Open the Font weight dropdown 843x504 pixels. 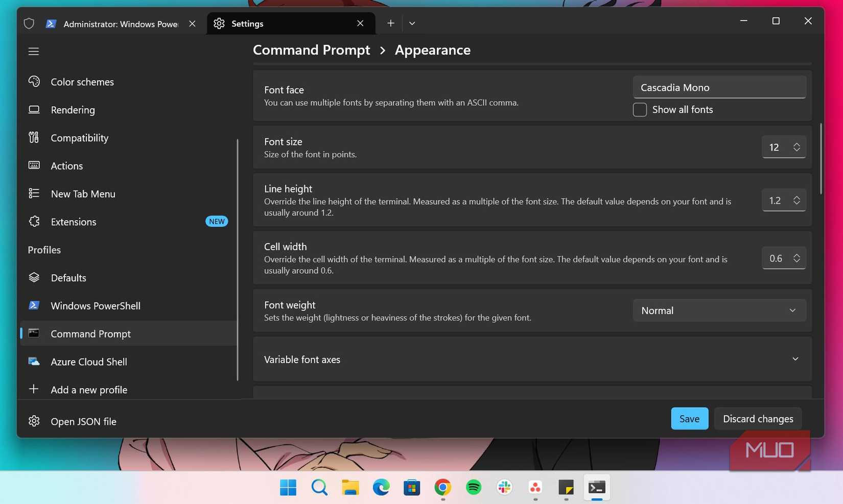pyautogui.click(x=719, y=310)
